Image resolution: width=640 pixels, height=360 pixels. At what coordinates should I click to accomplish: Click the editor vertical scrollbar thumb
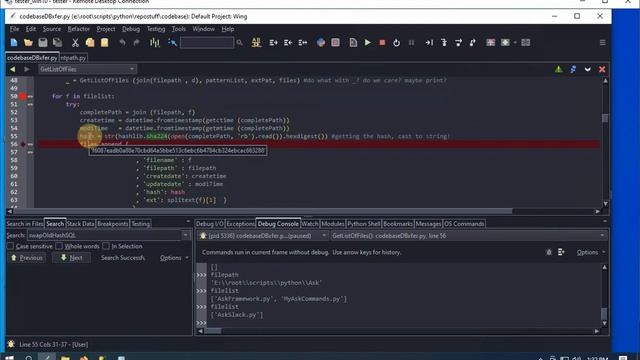point(605,118)
